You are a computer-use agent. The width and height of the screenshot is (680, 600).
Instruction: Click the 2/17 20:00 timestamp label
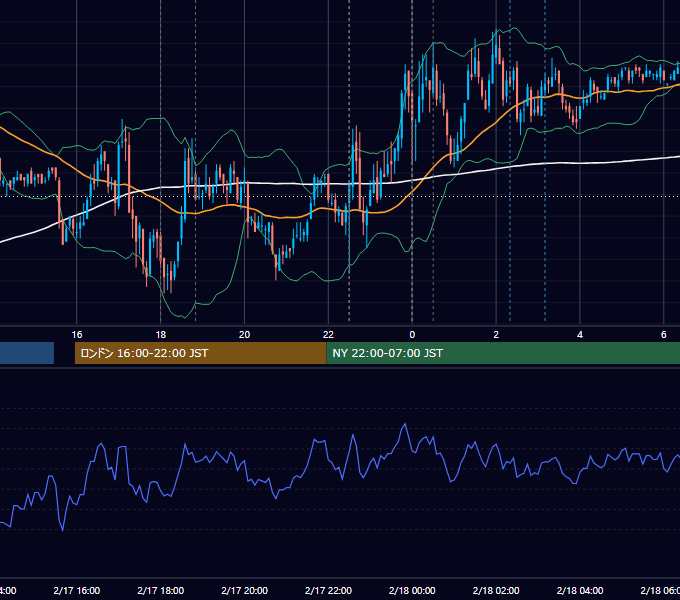point(245,590)
